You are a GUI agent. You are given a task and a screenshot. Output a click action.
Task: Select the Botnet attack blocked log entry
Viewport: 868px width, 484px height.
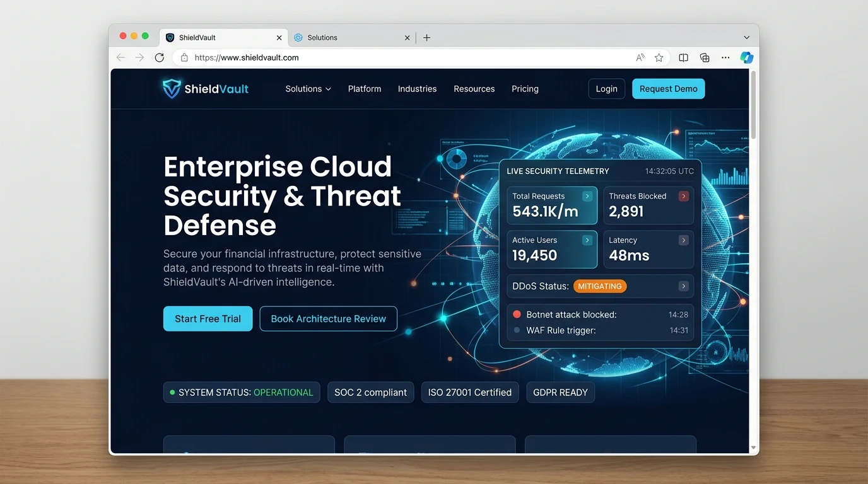[x=600, y=314]
